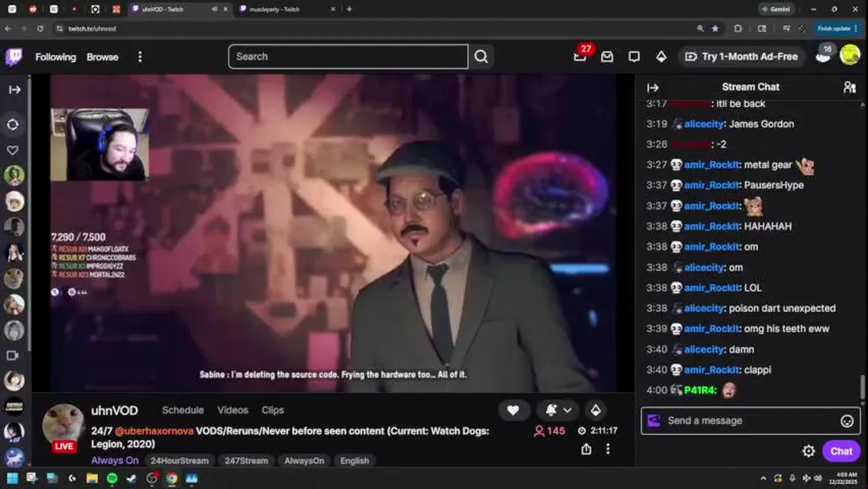This screenshot has width=868, height=489.
Task: Select the AlwaysOn tag
Action: pos(304,460)
